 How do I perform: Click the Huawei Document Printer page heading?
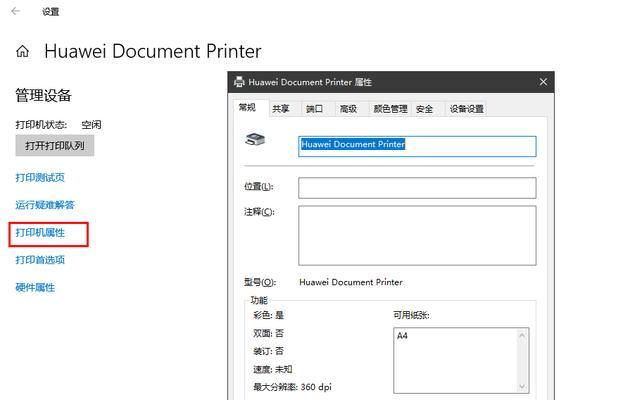(x=153, y=52)
